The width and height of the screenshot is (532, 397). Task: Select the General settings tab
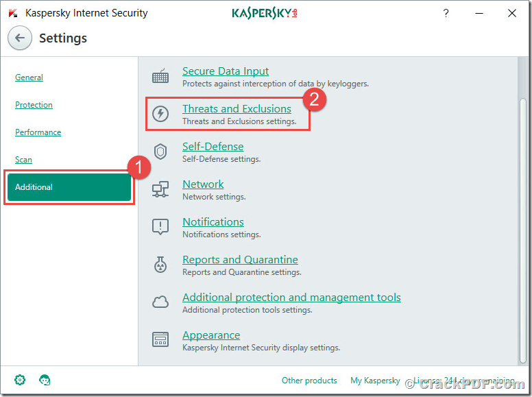click(29, 77)
